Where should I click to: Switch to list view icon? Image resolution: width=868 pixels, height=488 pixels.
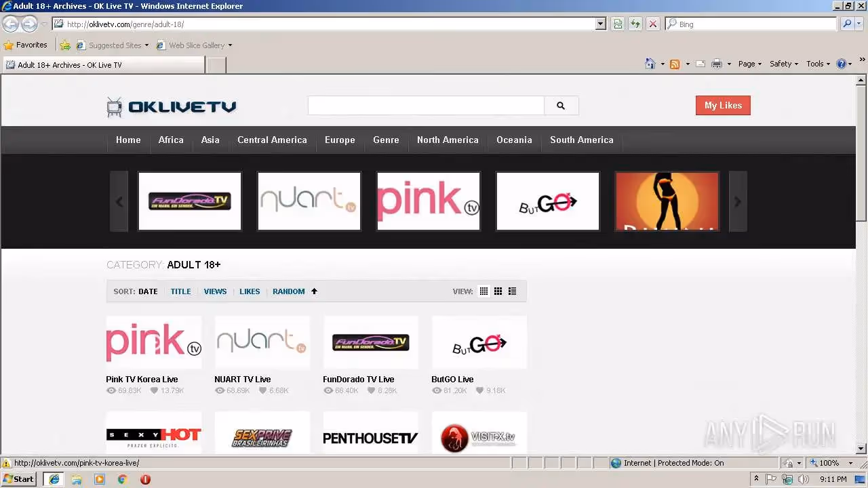512,291
